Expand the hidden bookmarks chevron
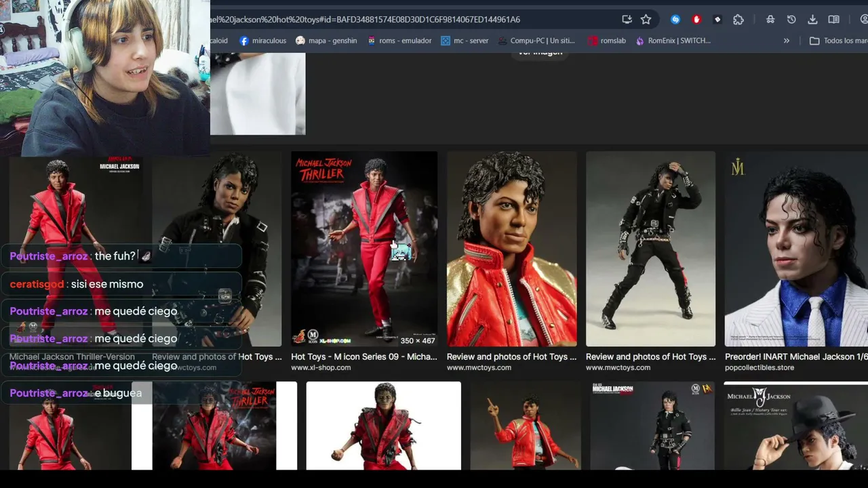 pos(787,41)
